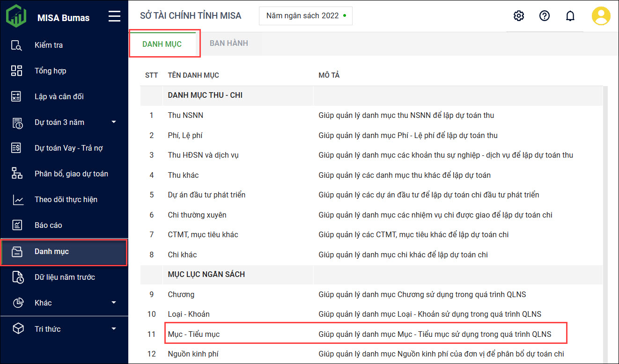Open Kiểm tra via its sidebar icon
The height and width of the screenshot is (364, 619).
(17, 45)
